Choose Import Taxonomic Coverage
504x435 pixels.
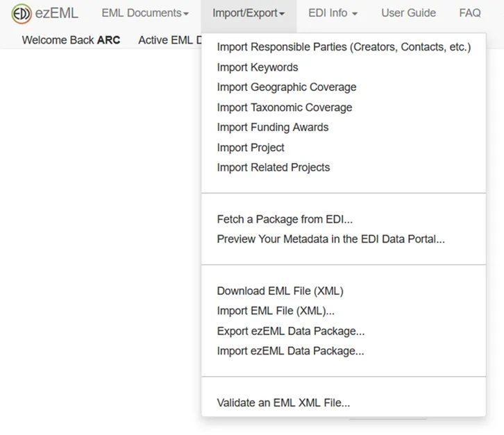tap(344, 108)
